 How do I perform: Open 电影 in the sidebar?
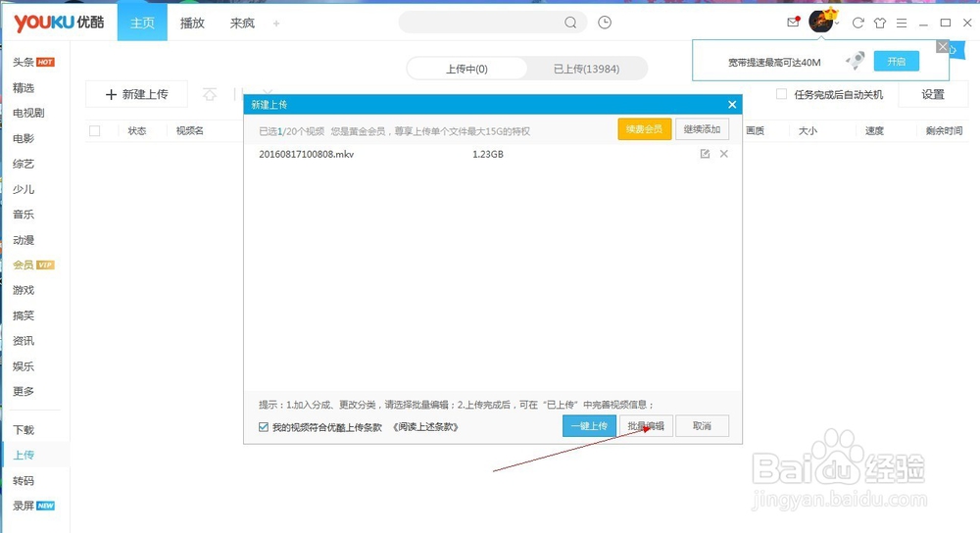[x=24, y=138]
